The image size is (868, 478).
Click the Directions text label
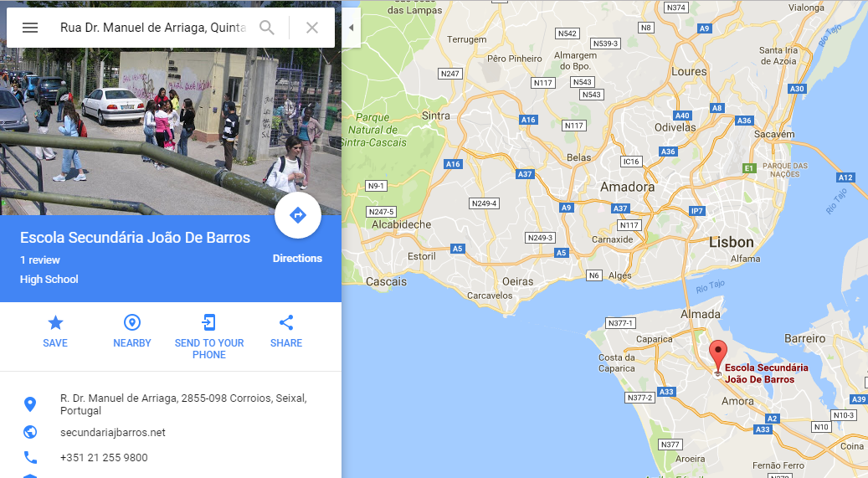(297, 259)
